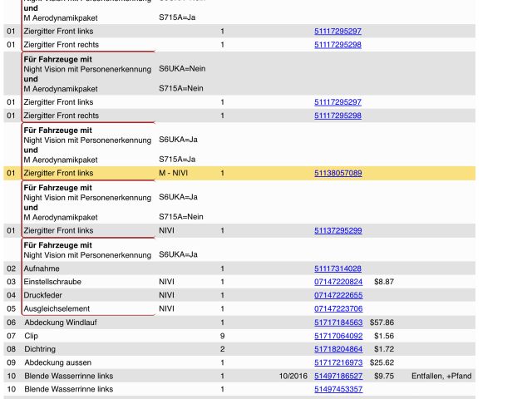Open Einstellschraube part link 07147220824

tap(337, 282)
